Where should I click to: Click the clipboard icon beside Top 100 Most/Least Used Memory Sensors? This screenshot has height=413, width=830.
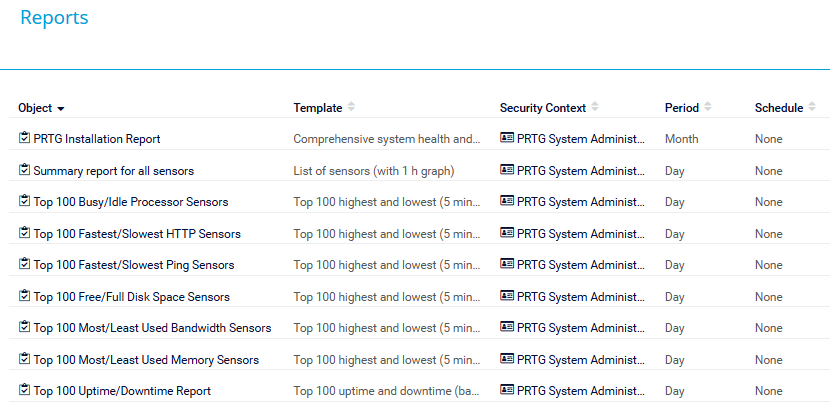24,358
